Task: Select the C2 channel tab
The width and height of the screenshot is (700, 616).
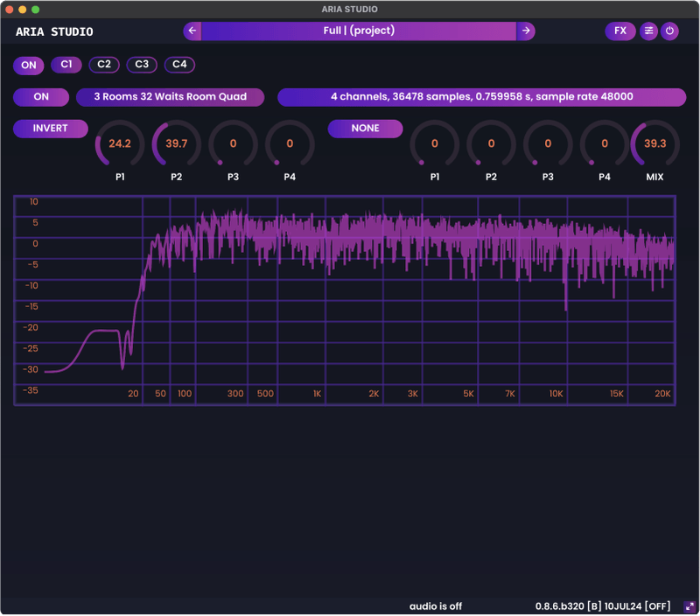Action: coord(104,64)
